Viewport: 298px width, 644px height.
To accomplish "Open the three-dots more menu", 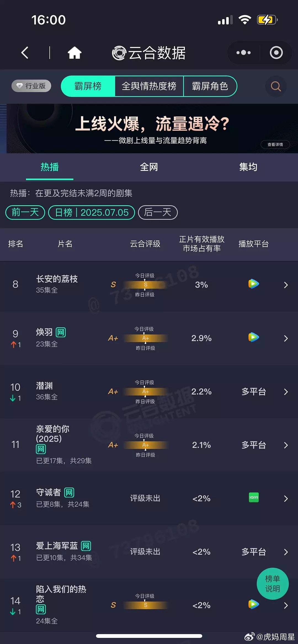I will [243, 53].
